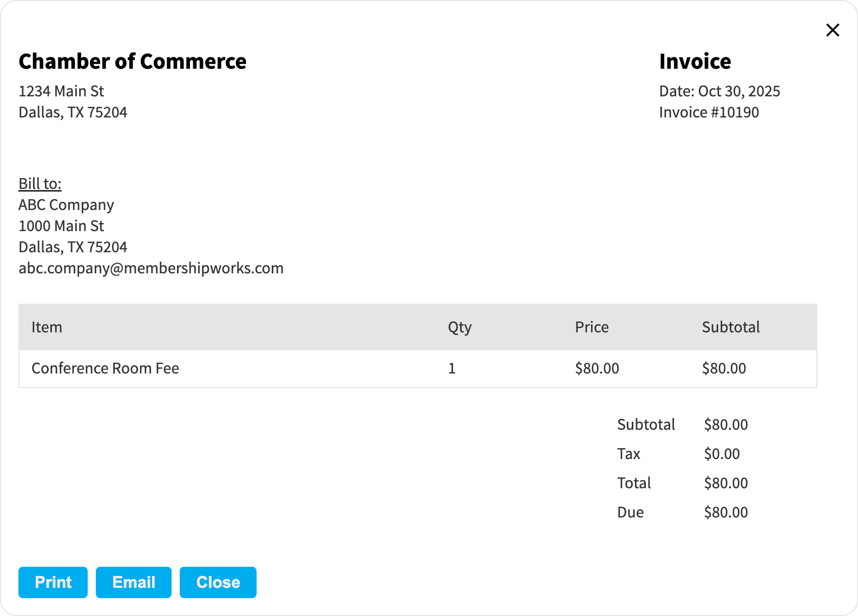Click the ABC Company name under Bill to
Screen dimensions: 858x616
pyautogui.click(x=67, y=205)
